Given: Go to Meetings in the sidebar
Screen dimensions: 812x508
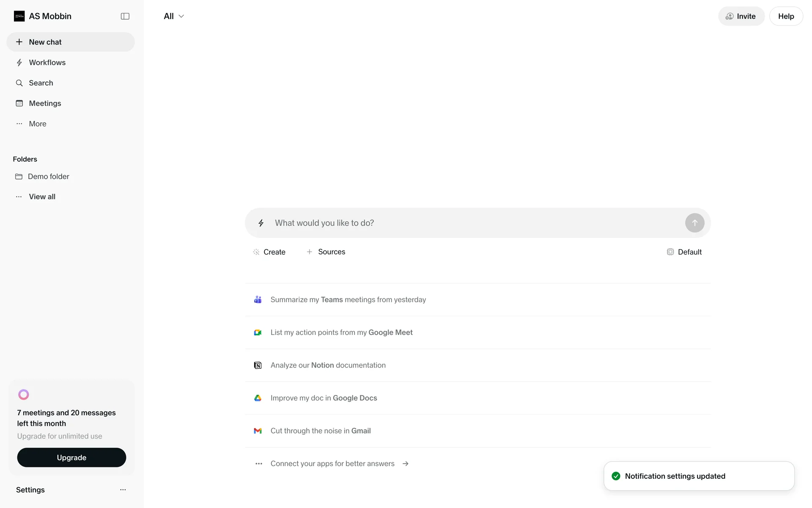Looking at the screenshot, I should 45,103.
